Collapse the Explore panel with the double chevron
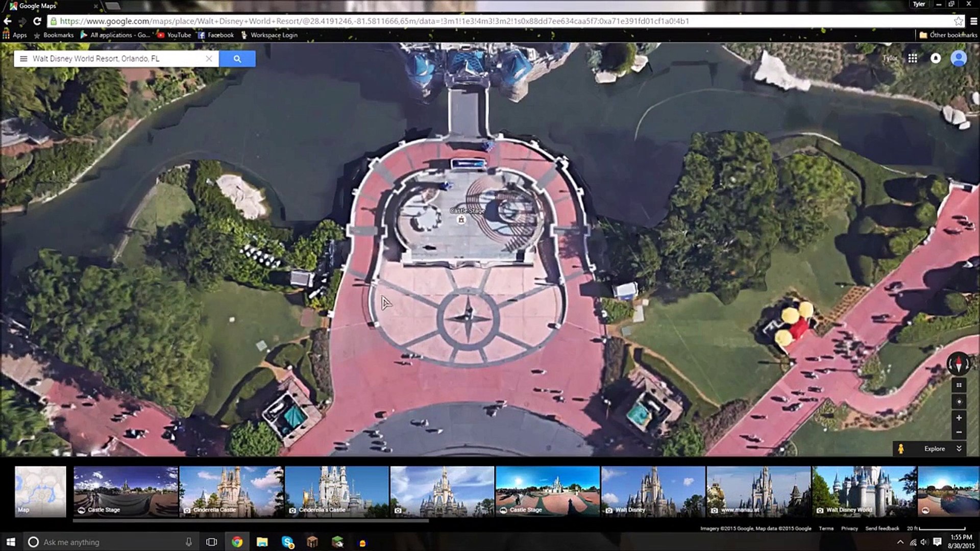This screenshot has width=980, height=551. (x=959, y=448)
